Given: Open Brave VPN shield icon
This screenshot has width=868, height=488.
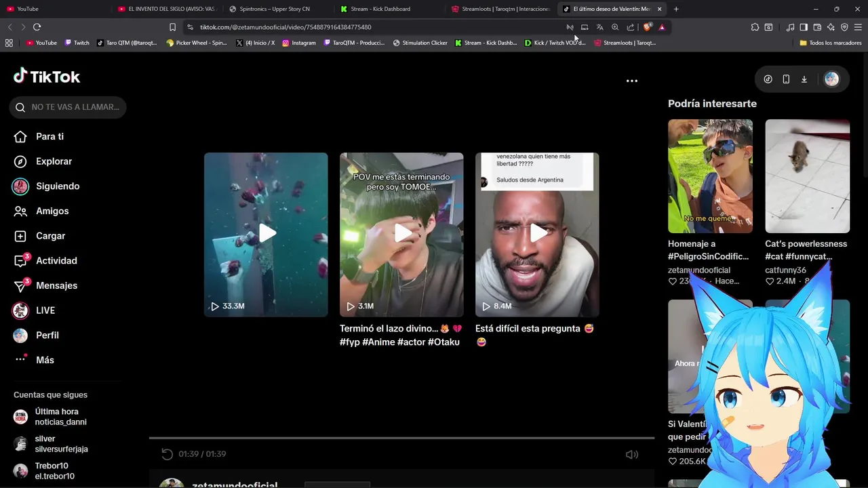Looking at the screenshot, I should click(x=844, y=27).
